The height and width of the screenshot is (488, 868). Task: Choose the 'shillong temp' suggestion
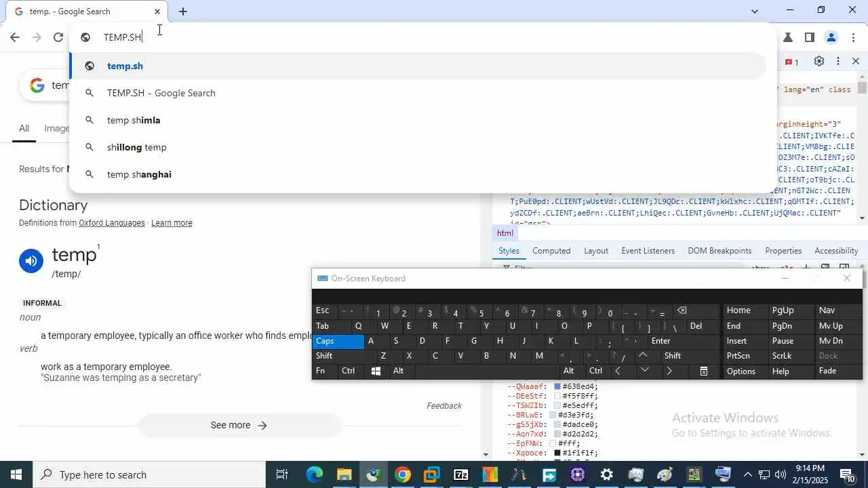point(418,147)
